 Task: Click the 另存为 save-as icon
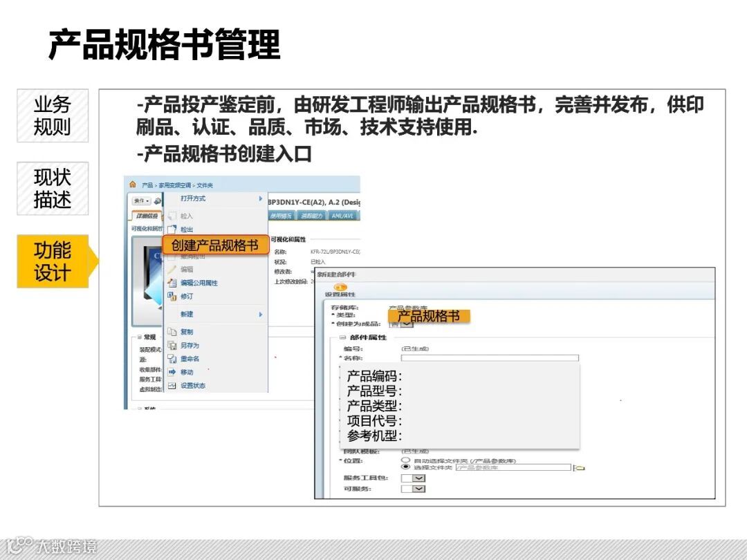[x=172, y=345]
